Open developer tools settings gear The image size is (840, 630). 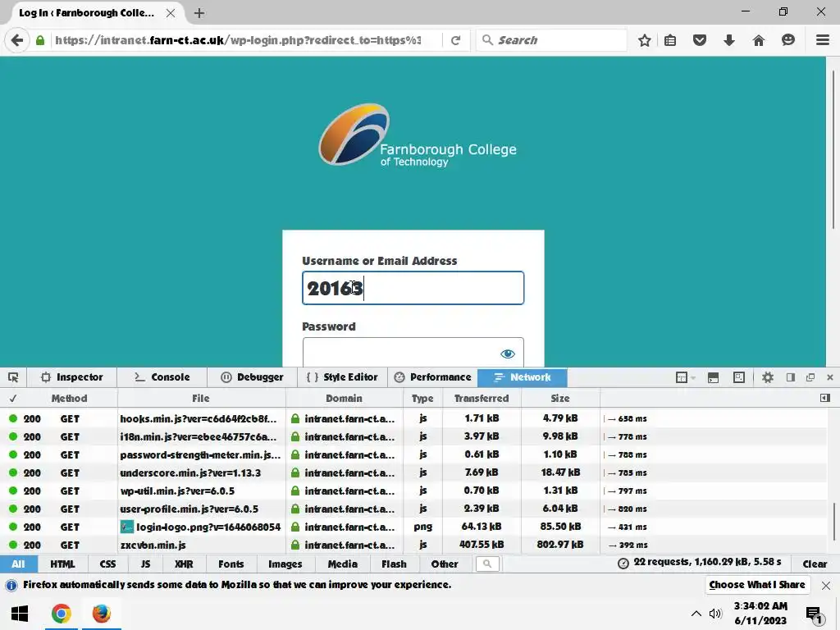click(x=768, y=377)
